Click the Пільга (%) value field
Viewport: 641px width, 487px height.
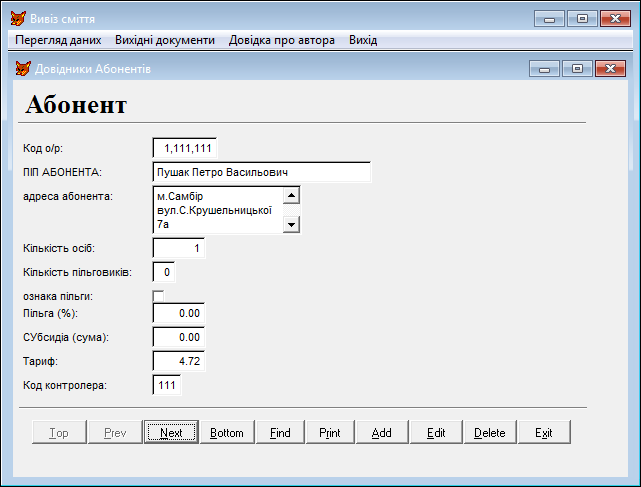(x=179, y=313)
